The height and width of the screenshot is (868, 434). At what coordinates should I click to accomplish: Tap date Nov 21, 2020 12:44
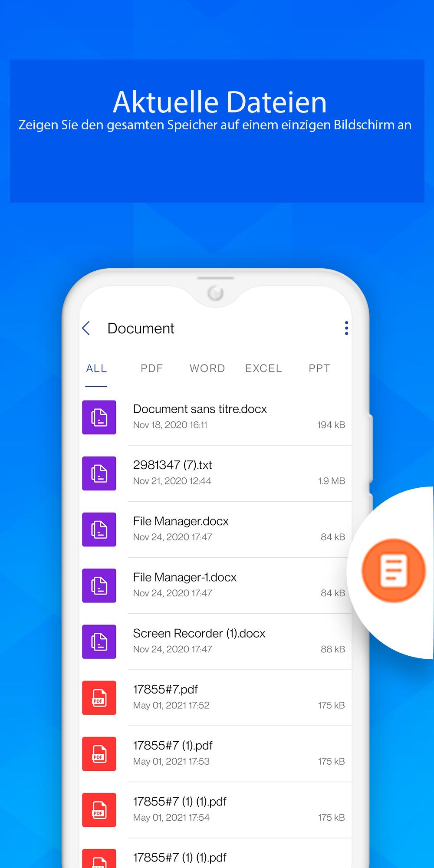pyautogui.click(x=172, y=481)
